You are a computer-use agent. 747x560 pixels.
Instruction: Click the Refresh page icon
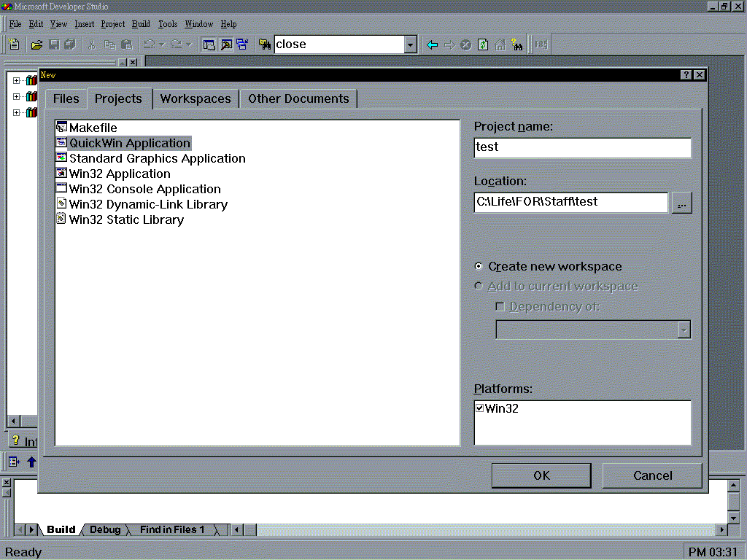(x=483, y=44)
